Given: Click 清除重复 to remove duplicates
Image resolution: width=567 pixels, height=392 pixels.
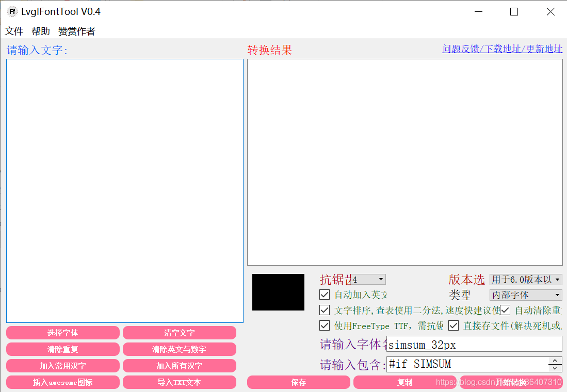Looking at the screenshot, I should tap(62, 349).
